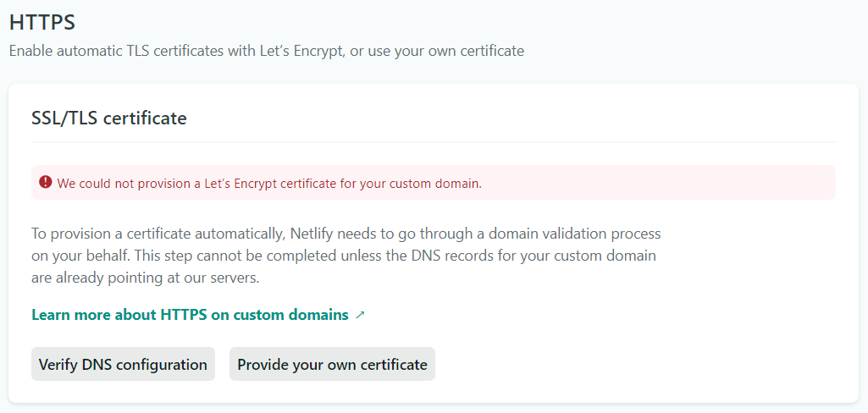The height and width of the screenshot is (413, 868).
Task: Click blank card area right of certificate buttons
Action: pyautogui.click(x=635, y=365)
